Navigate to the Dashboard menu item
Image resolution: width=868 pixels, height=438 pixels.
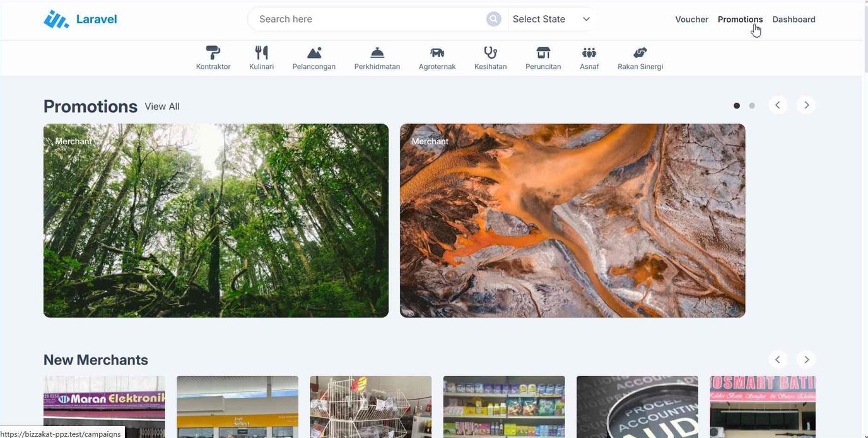[794, 20]
